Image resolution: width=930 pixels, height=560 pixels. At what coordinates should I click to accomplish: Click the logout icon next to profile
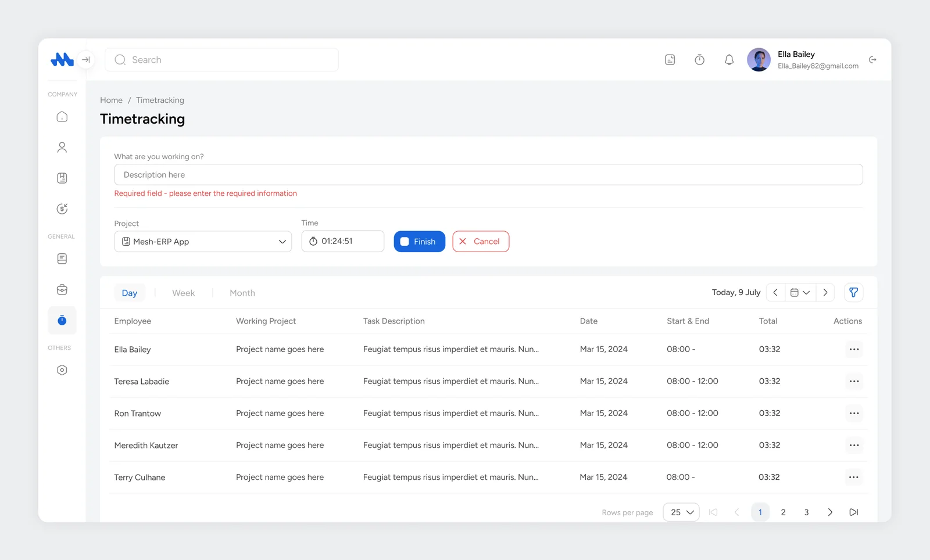[x=872, y=60]
